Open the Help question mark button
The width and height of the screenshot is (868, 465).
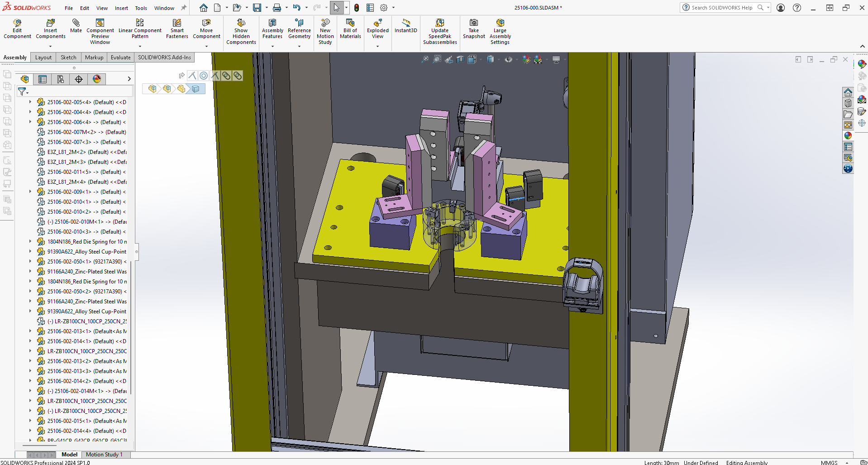[797, 8]
